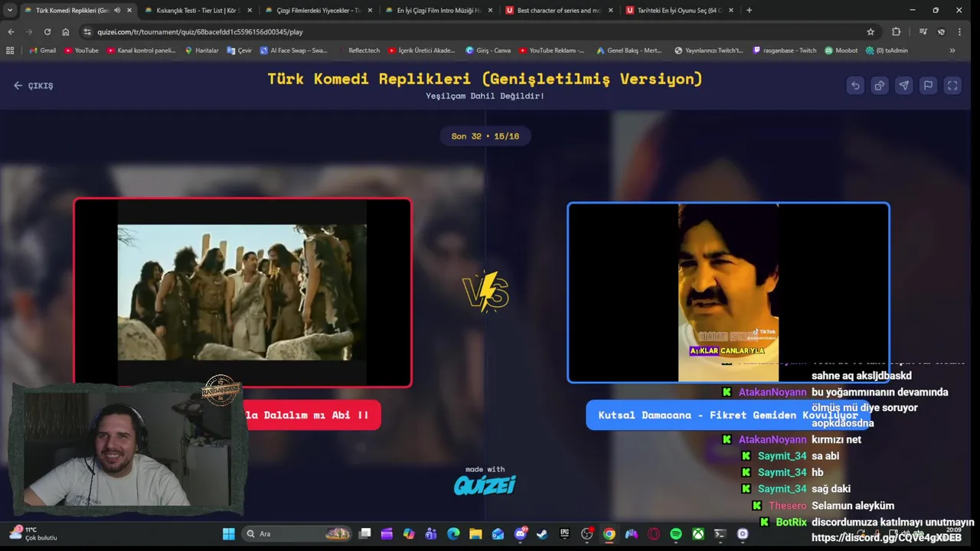Go to the browser home page
Viewport: 980px width, 551px height.
pos(66,31)
